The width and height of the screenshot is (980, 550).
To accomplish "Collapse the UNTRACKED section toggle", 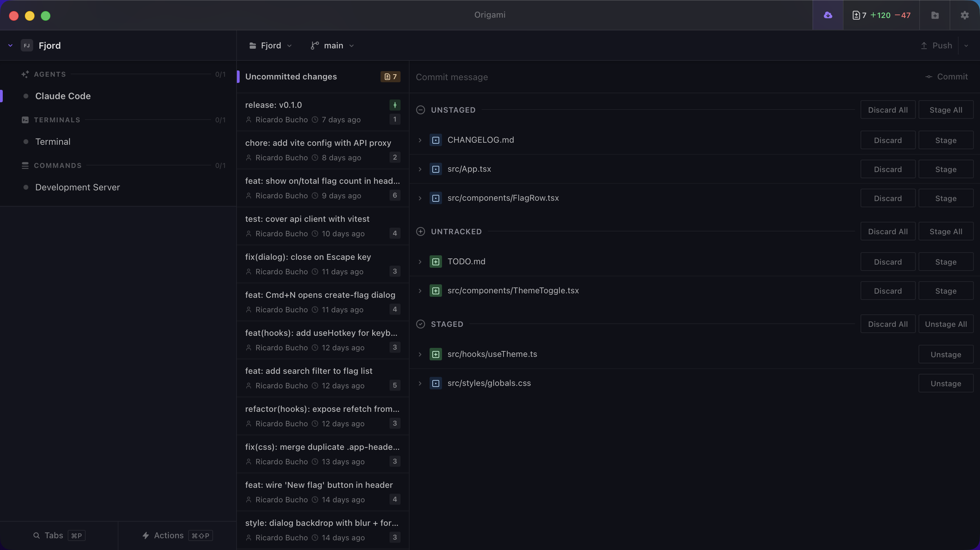I will point(421,231).
